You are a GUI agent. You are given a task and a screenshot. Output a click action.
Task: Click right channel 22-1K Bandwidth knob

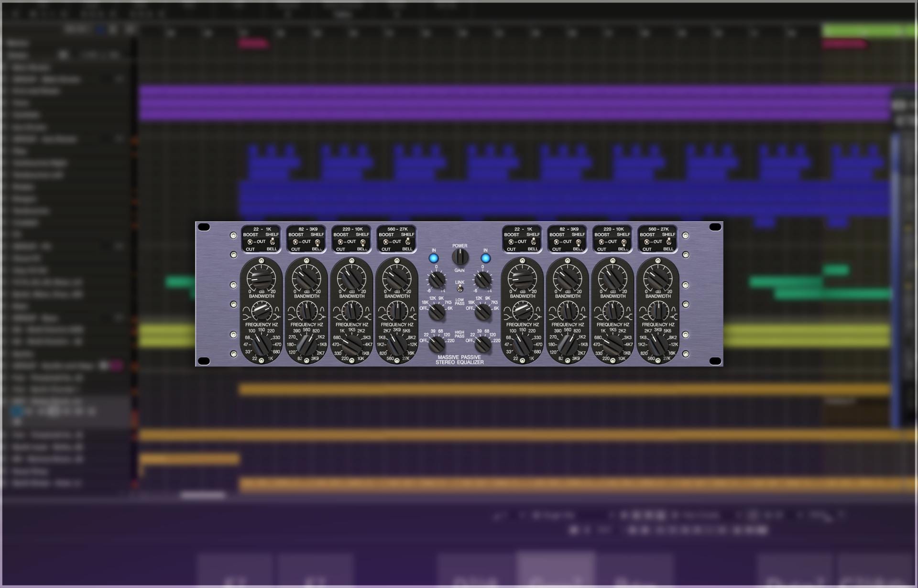522,311
